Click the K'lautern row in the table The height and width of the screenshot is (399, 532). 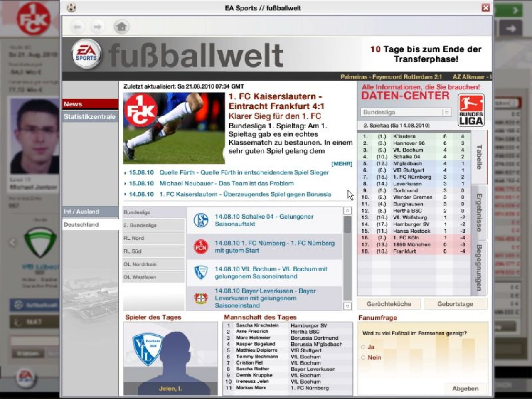pyautogui.click(x=414, y=136)
